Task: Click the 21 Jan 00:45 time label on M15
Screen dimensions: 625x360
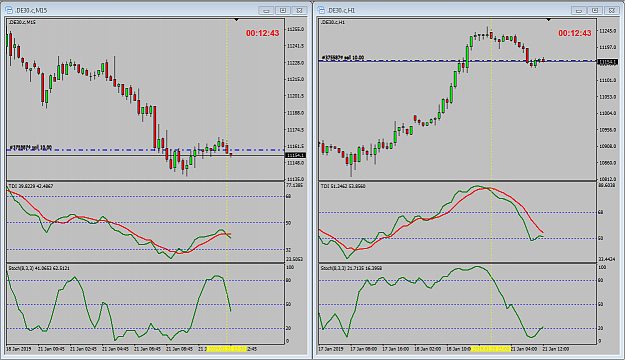Action: tap(51, 349)
